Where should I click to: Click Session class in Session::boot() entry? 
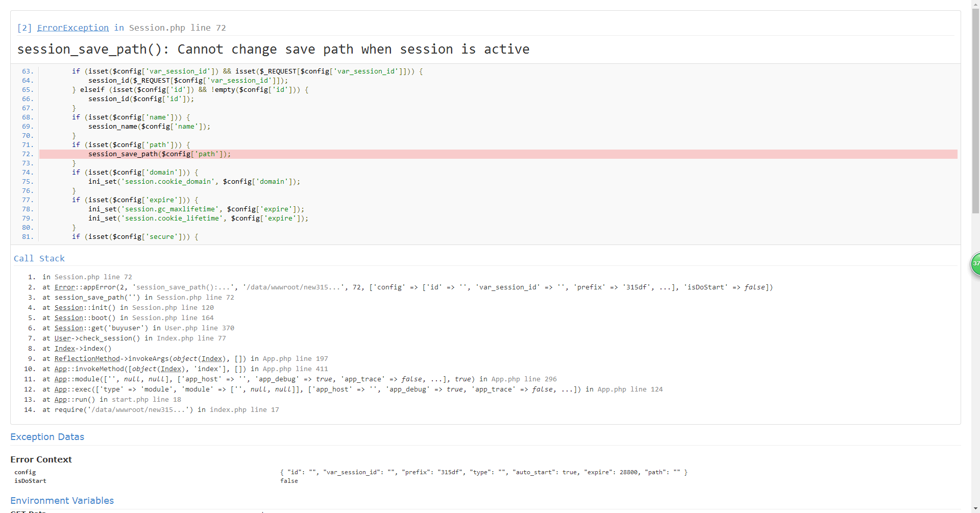[68, 318]
